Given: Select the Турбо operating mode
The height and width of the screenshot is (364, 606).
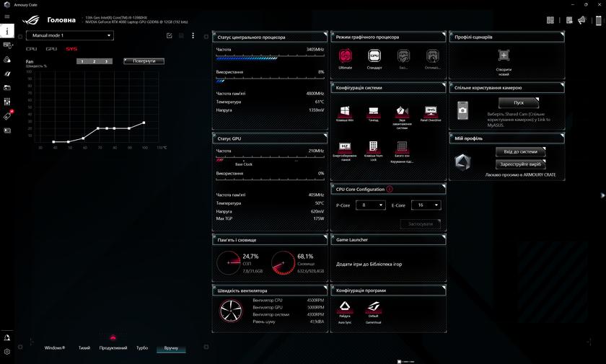Looking at the screenshot, I should [142, 348].
